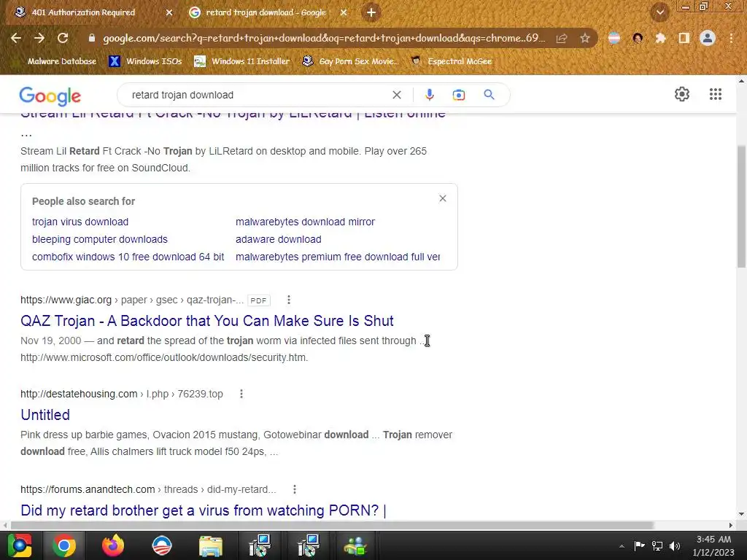The height and width of the screenshot is (560, 747).
Task: Search by image with camera icon
Action: pyautogui.click(x=458, y=95)
